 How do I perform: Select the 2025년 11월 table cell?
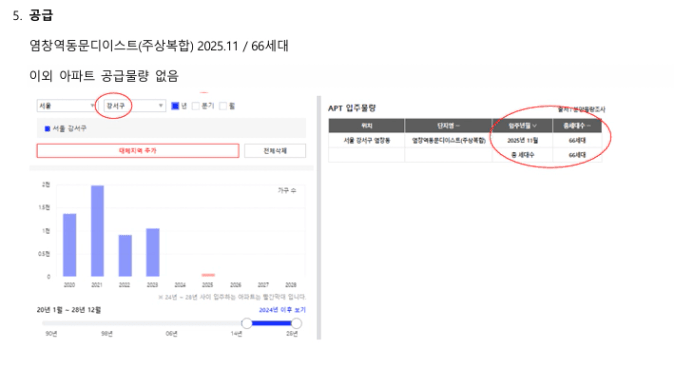(522, 141)
